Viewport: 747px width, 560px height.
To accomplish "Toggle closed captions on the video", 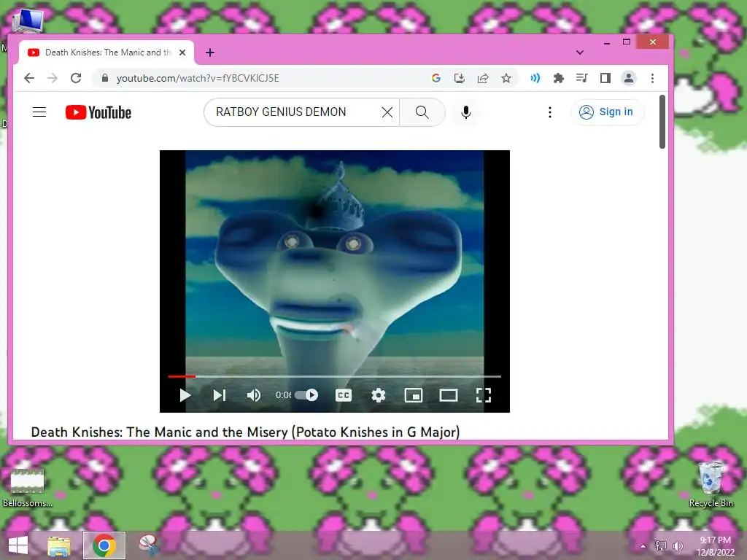I will point(344,395).
